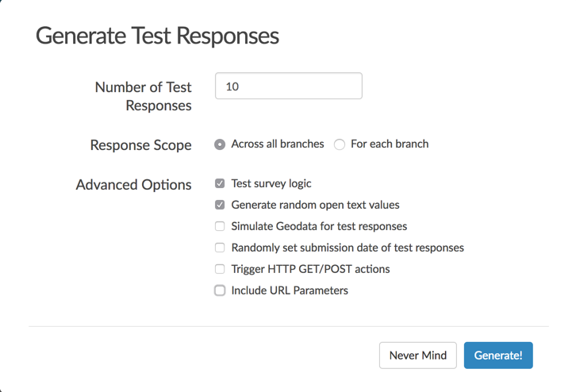Click the "For each branch" label text

(389, 144)
